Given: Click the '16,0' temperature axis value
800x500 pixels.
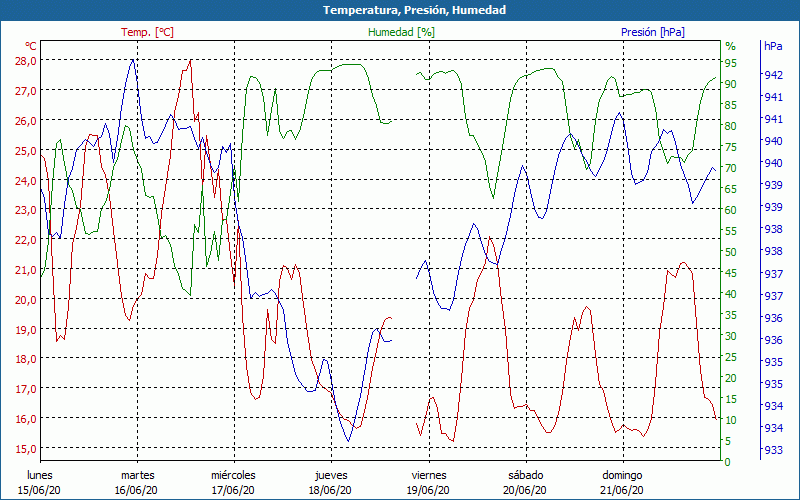Looking at the screenshot, I should point(26,419).
